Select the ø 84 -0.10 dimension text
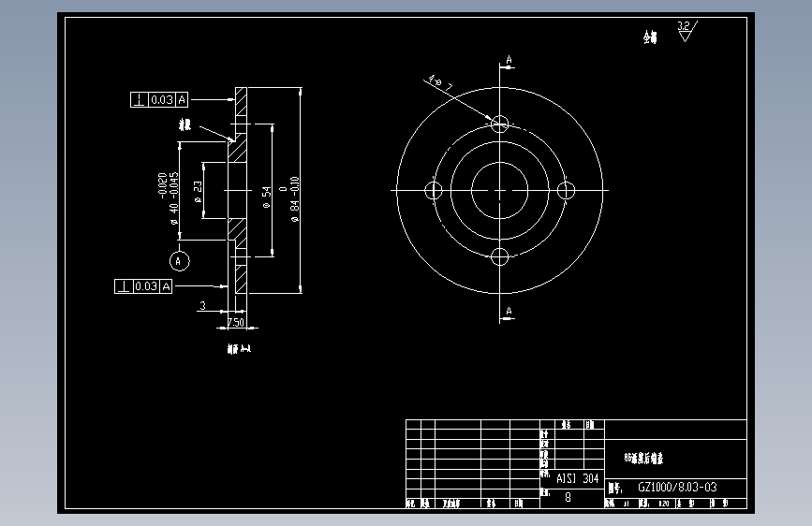The image size is (812, 526). pos(295,199)
